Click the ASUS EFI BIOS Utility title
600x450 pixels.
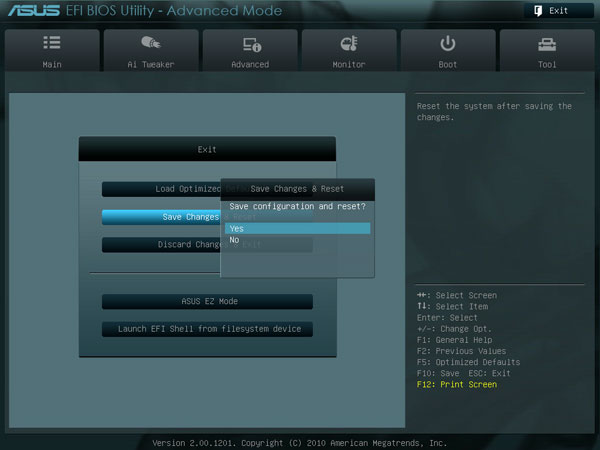point(145,11)
